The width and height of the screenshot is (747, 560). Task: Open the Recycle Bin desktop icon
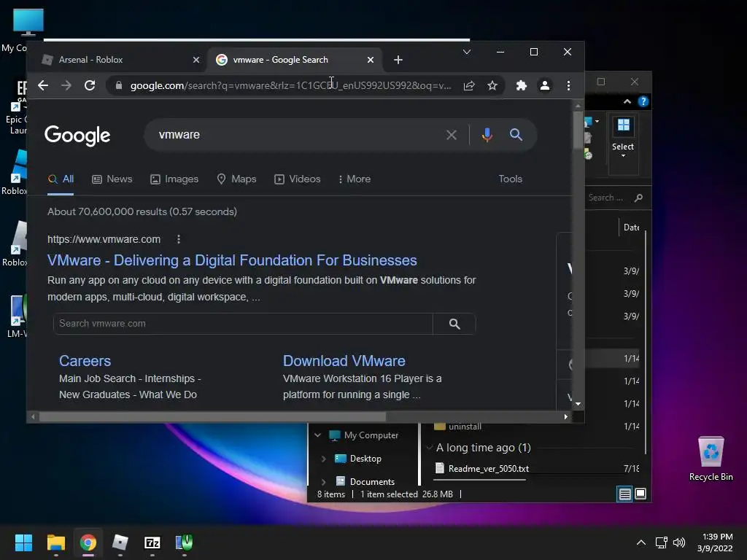point(711,459)
